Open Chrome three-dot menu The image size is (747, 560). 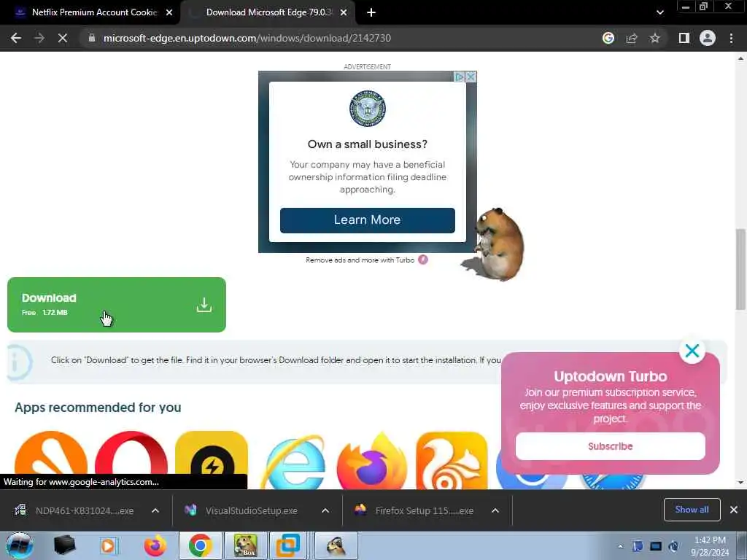coord(731,38)
